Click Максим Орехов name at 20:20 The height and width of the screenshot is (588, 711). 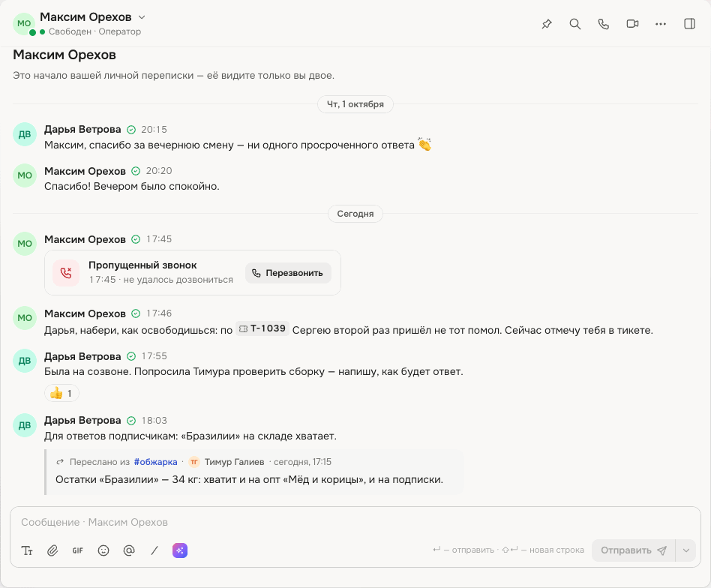(x=85, y=171)
